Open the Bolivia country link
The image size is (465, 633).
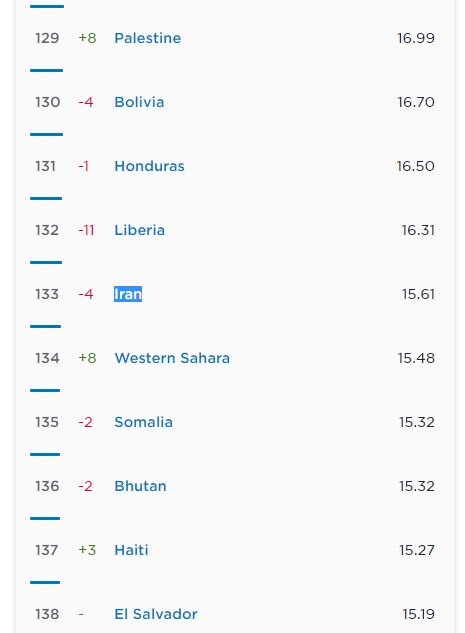coord(139,102)
